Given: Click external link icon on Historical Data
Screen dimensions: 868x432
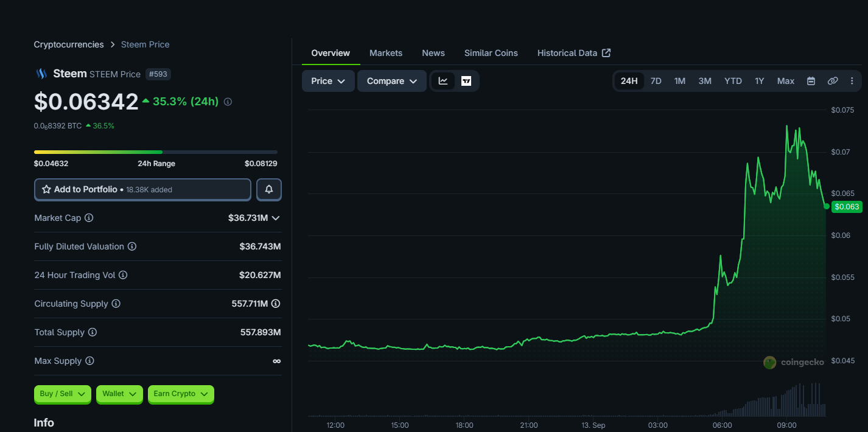Looking at the screenshot, I should point(606,53).
